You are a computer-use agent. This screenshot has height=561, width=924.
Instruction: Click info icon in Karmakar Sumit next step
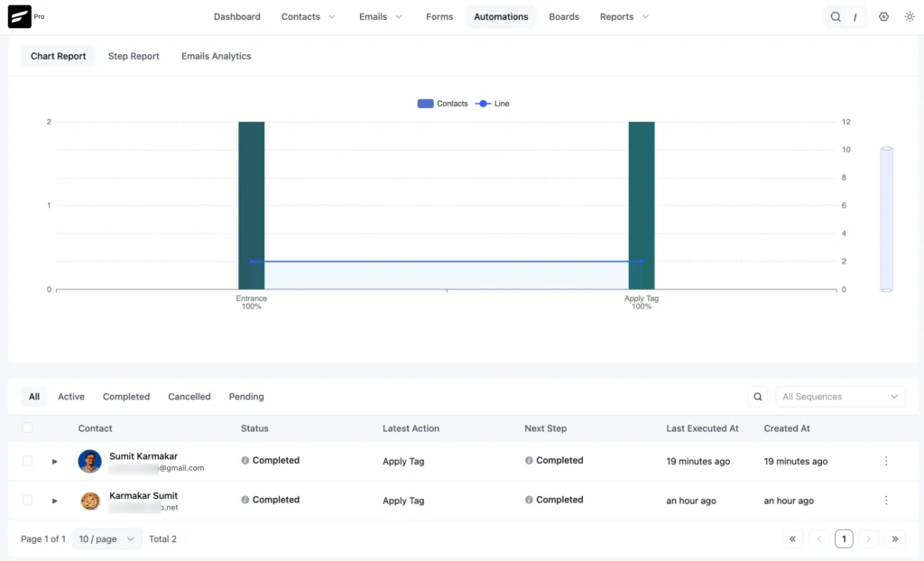coord(529,500)
